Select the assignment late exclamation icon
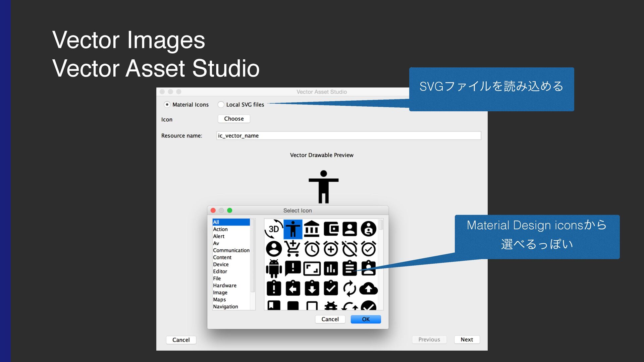The image size is (644, 362). click(x=274, y=288)
